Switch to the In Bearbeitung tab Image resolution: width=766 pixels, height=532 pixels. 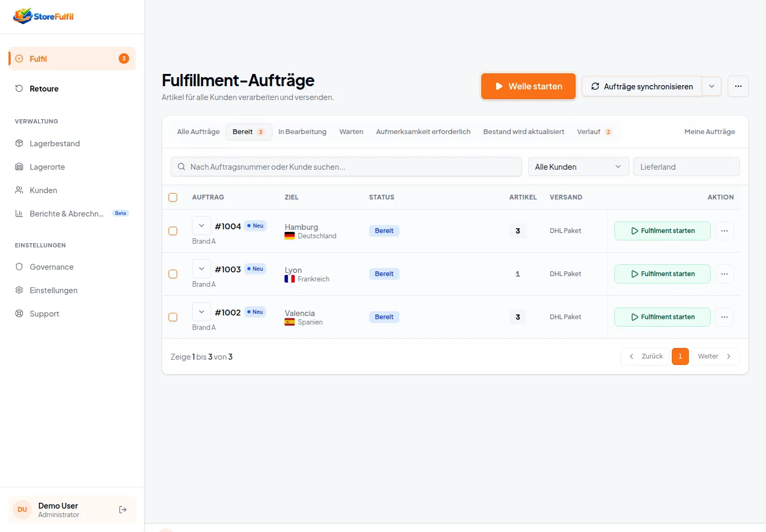coord(302,132)
